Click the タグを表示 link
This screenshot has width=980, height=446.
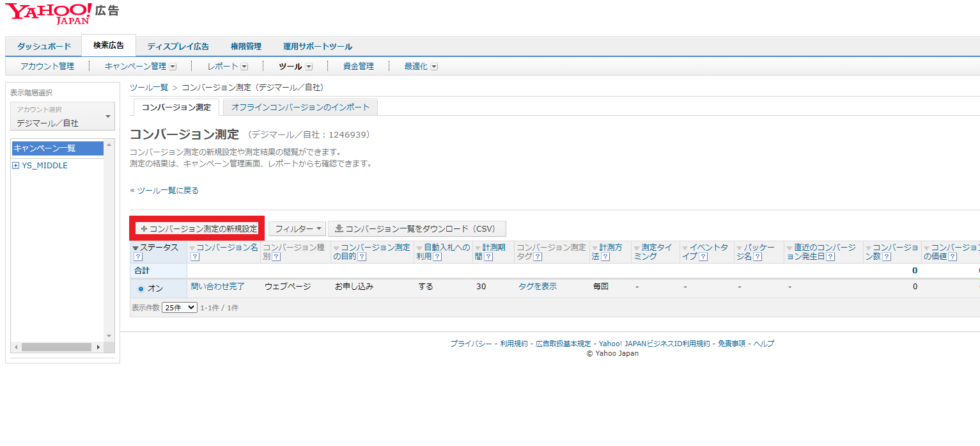(x=538, y=287)
